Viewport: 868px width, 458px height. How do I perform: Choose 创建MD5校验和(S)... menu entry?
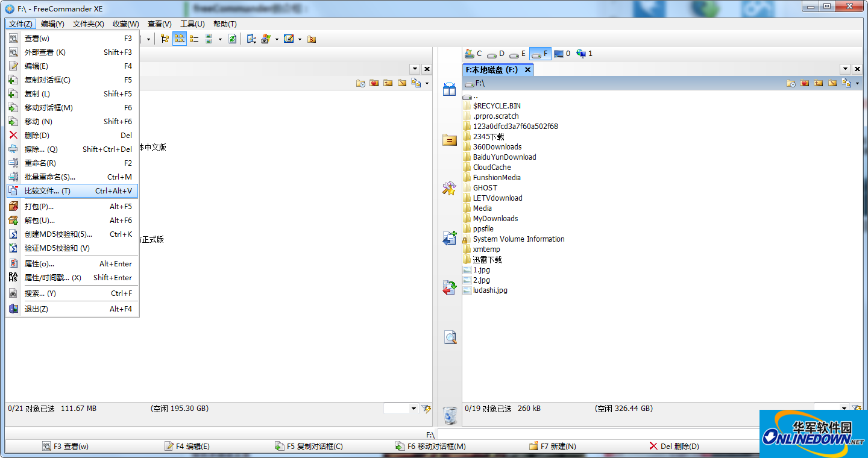(72, 234)
